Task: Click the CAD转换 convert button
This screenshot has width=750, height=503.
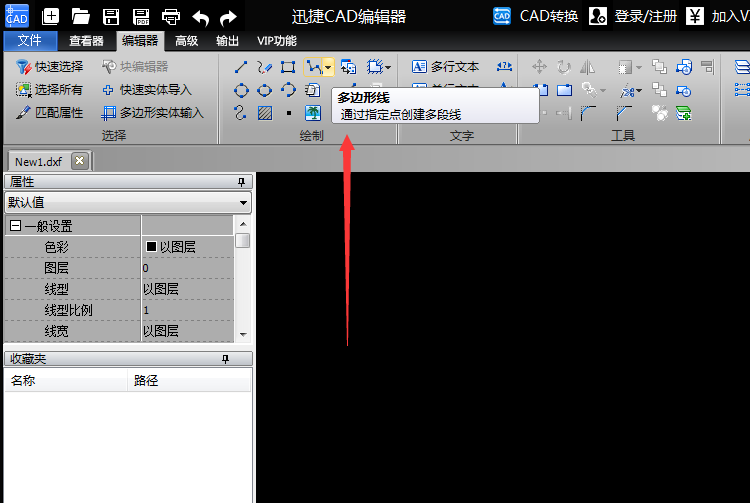Action: (536, 16)
